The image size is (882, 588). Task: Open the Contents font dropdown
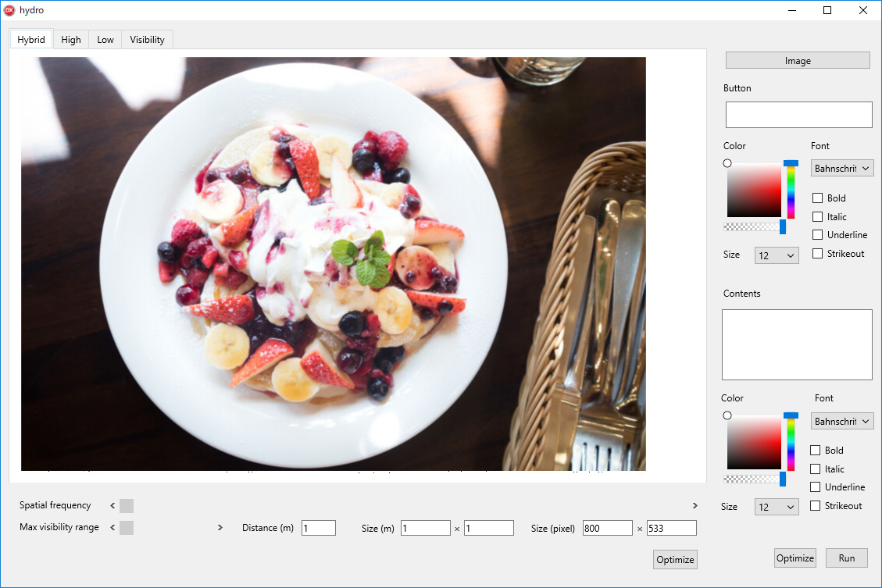pyautogui.click(x=842, y=421)
